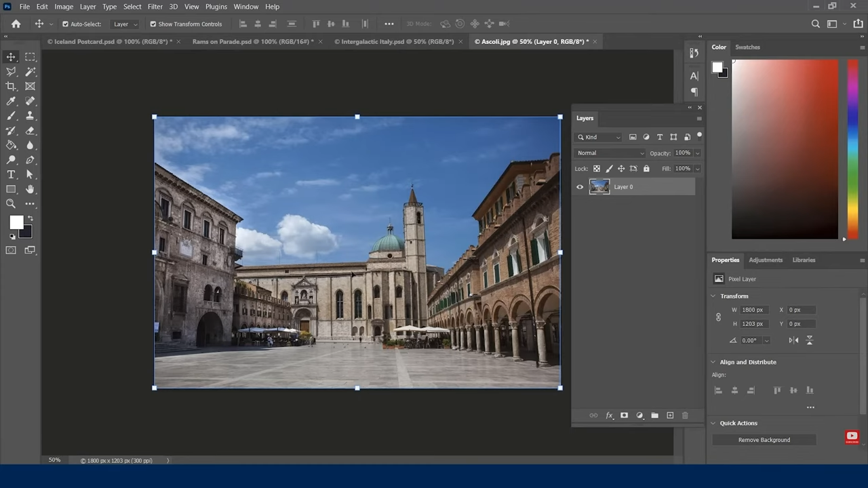
Task: Toggle Show Transform Controls checkbox
Action: pyautogui.click(x=153, y=24)
